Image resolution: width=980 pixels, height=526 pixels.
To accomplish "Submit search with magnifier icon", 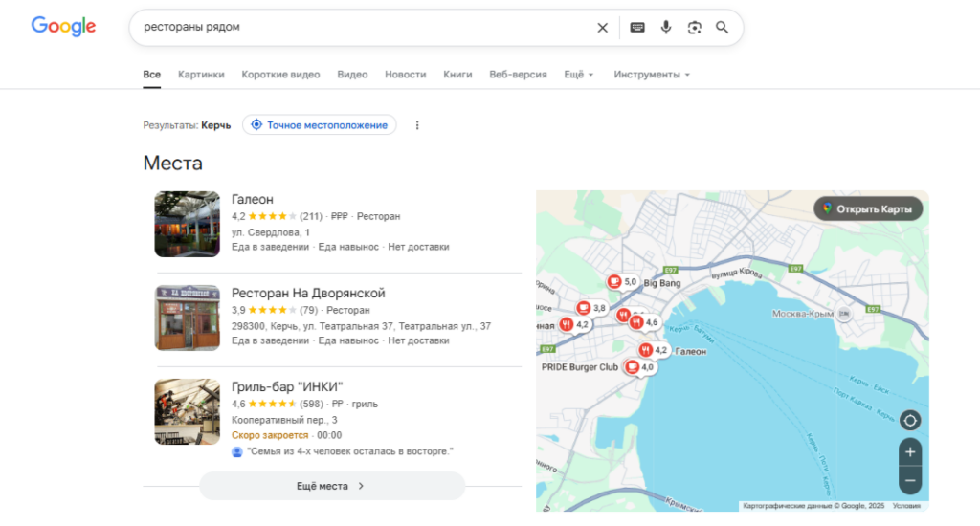I will pos(722,28).
